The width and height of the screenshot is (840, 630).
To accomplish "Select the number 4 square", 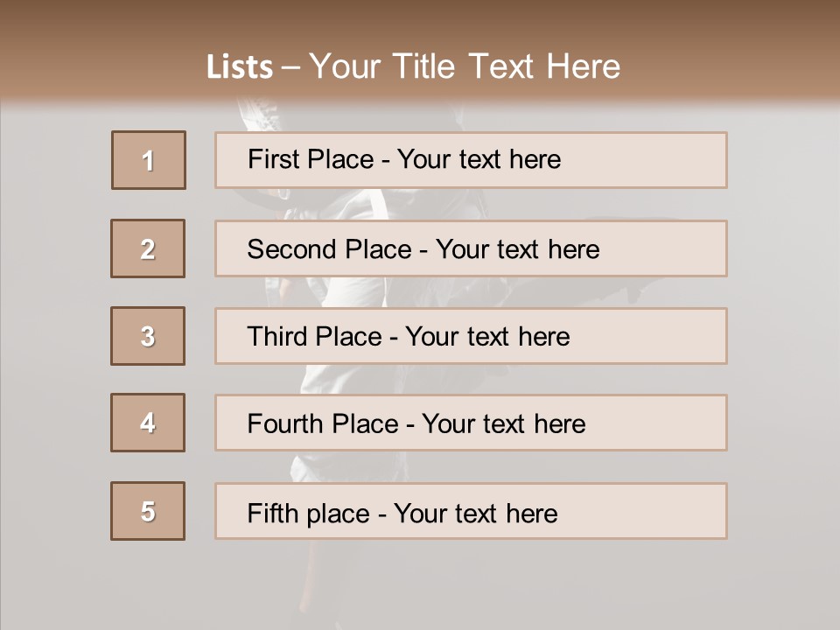I will pos(148,423).
